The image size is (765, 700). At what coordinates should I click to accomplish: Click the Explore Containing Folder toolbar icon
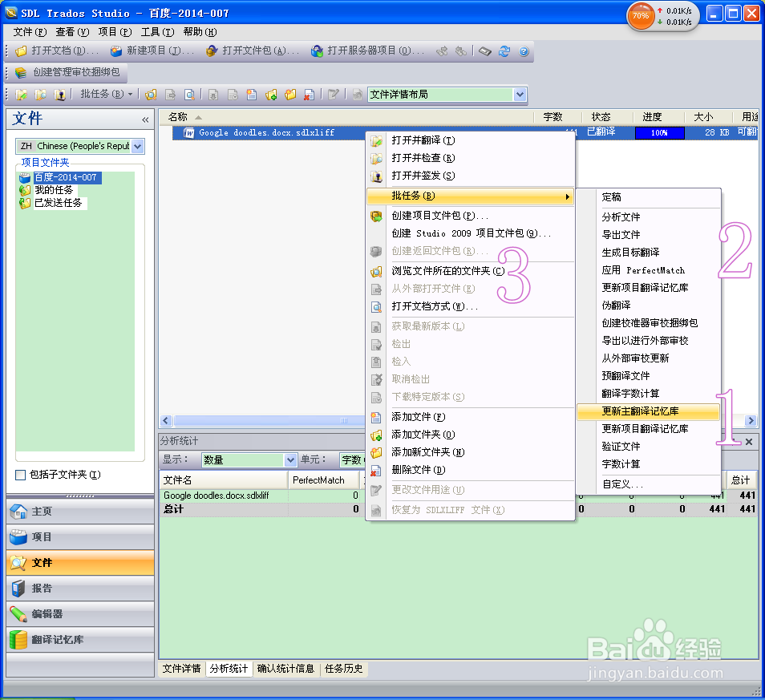[x=151, y=94]
